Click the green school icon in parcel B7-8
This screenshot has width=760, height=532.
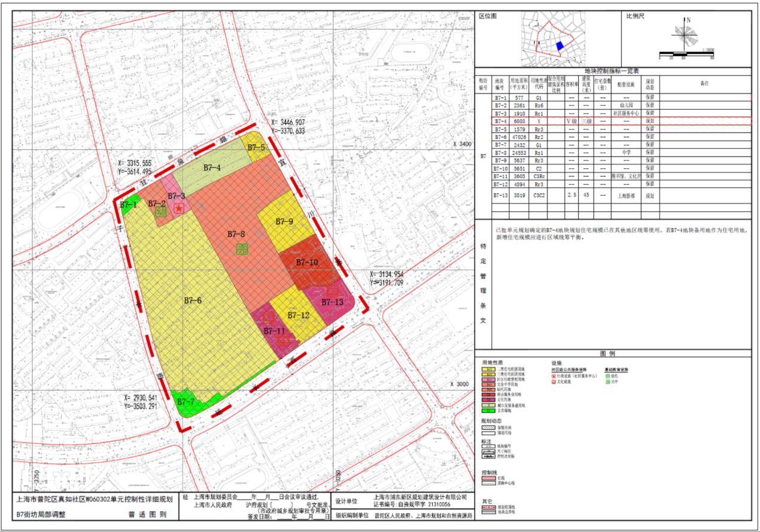(242, 249)
